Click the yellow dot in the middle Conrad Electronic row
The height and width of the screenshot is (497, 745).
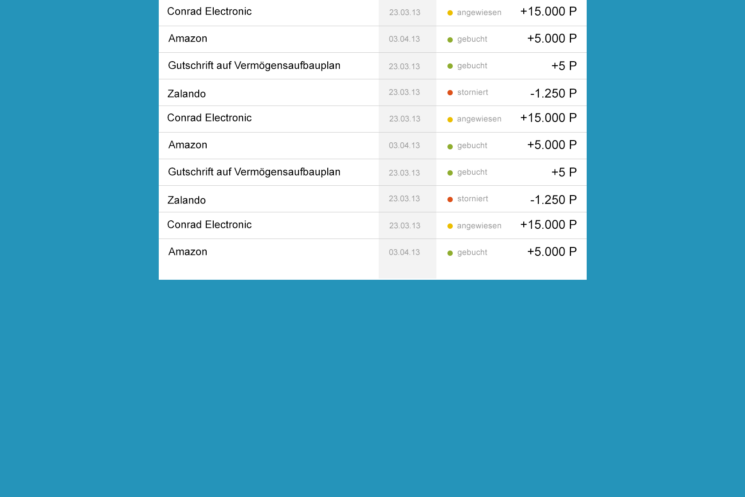tap(450, 120)
